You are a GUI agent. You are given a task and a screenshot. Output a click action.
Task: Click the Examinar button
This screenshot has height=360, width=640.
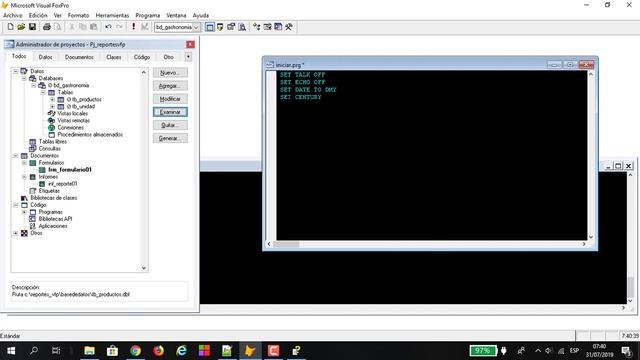[170, 112]
